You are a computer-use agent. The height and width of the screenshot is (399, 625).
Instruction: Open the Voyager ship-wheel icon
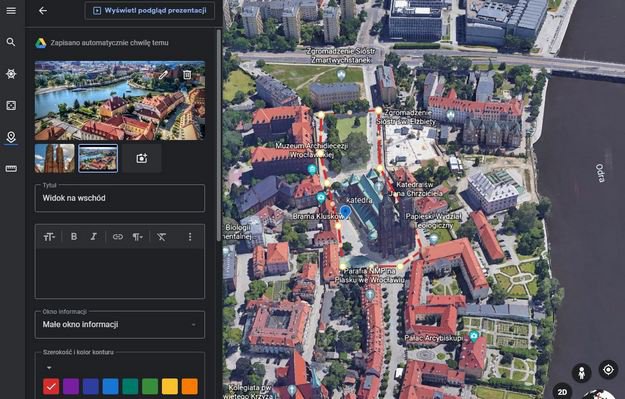click(x=11, y=74)
